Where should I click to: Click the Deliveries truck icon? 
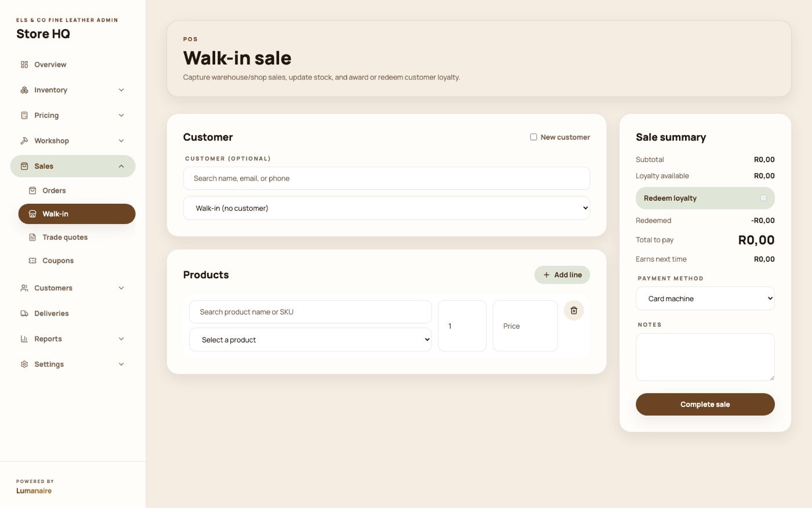coord(24,314)
